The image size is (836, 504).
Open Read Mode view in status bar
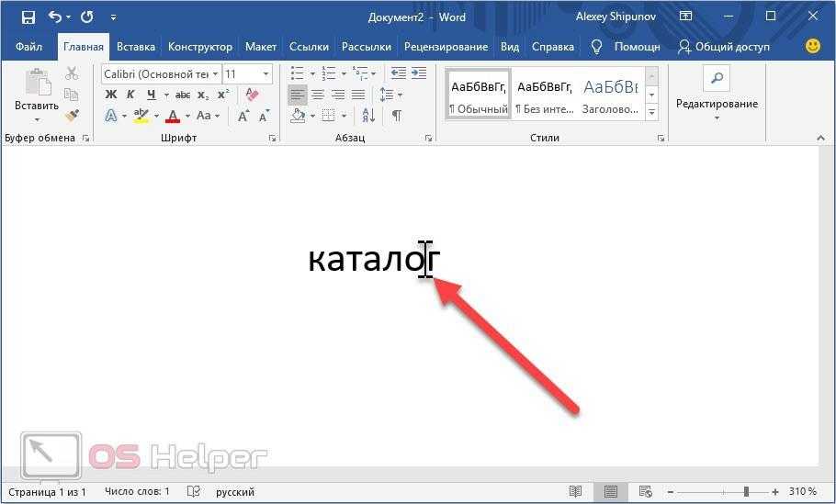(x=575, y=492)
